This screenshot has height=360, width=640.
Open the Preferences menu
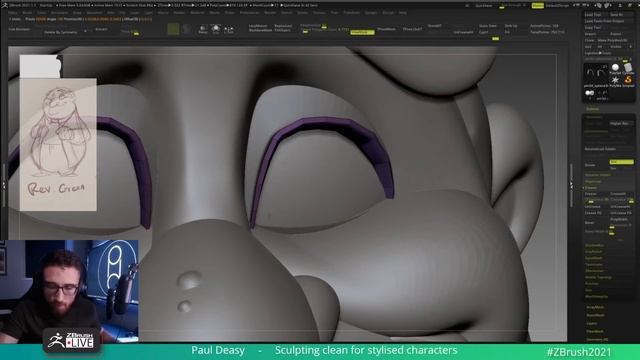pyautogui.click(x=249, y=13)
